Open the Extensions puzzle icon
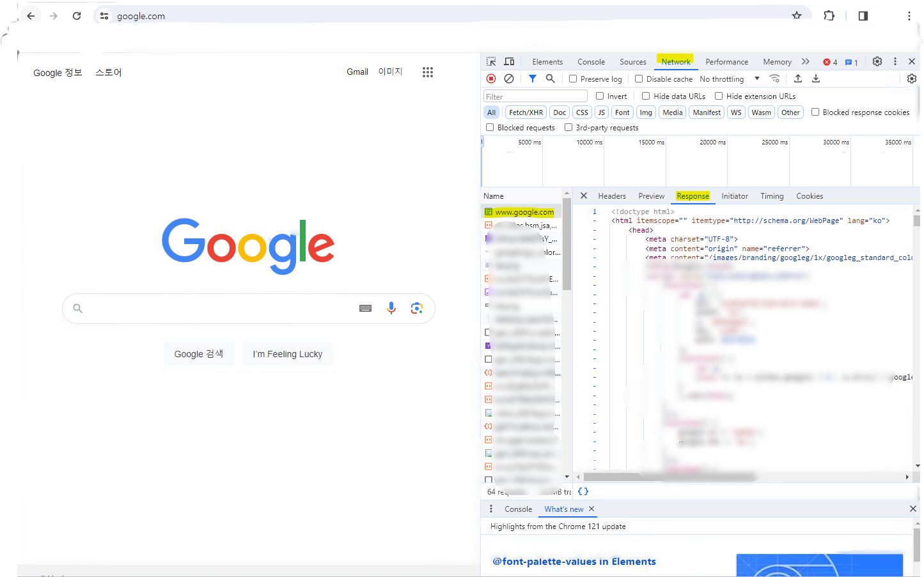Screen dimensions: 924x577 (829, 15)
